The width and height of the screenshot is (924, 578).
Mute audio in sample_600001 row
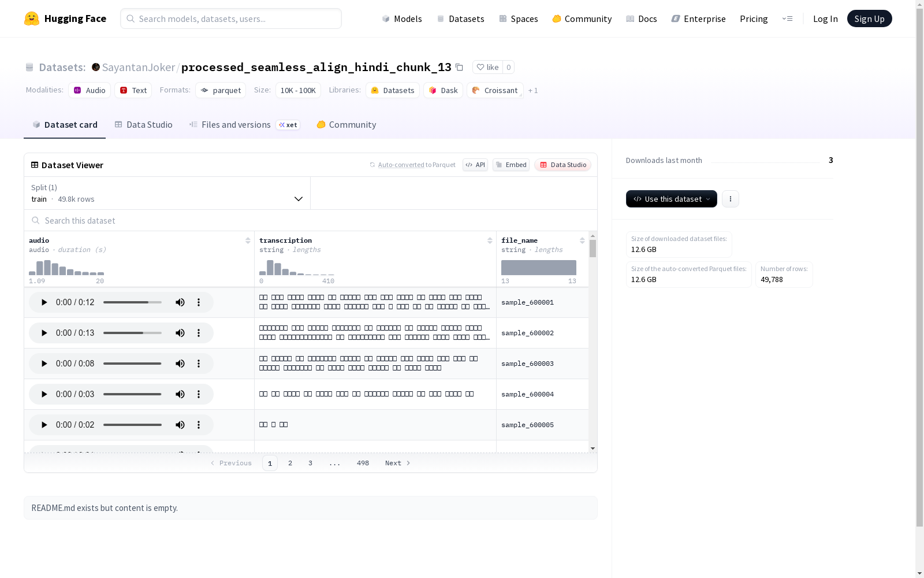click(180, 302)
